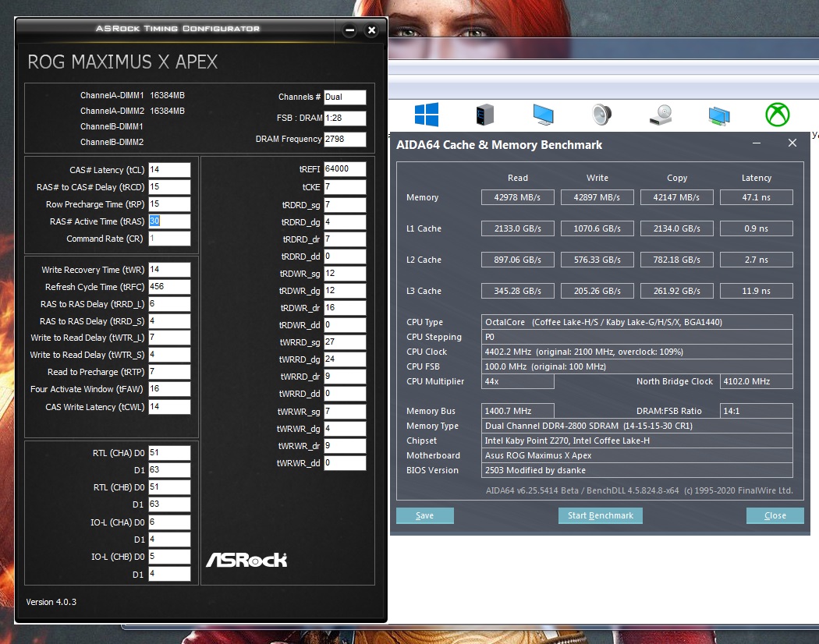Viewport: 819px width, 644px height.
Task: Click the RTL (CHB) D0 field
Action: click(170, 487)
